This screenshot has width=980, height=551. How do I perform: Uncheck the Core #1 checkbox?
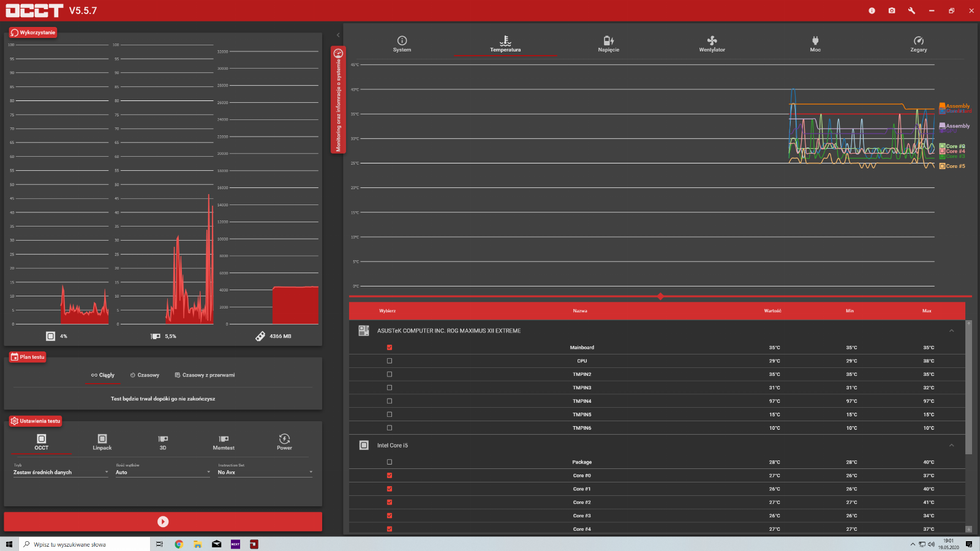[x=390, y=489]
